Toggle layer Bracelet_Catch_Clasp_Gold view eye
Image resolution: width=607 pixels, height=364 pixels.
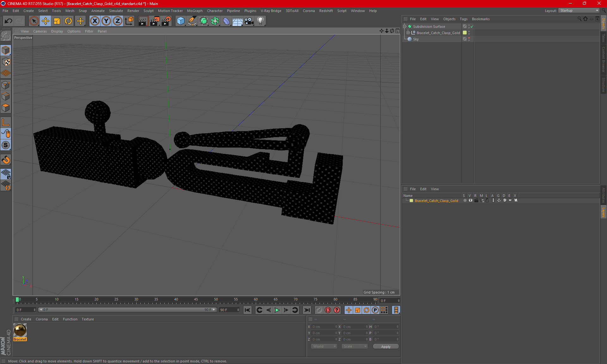tap(470, 200)
